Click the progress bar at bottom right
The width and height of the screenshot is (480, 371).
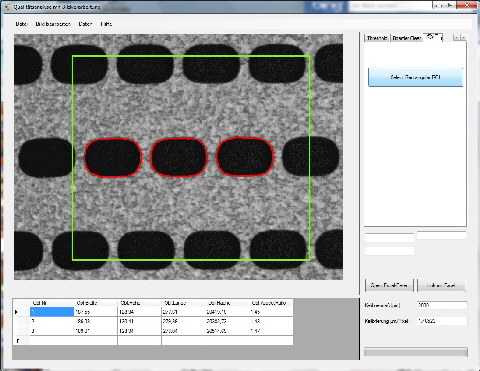tap(416, 352)
